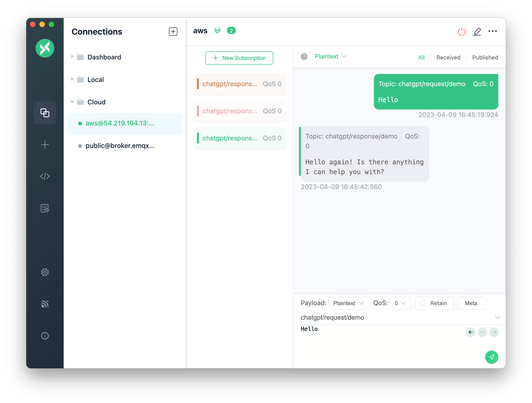The width and height of the screenshot is (532, 403).
Task: Click the new subscription button
Action: (x=240, y=58)
